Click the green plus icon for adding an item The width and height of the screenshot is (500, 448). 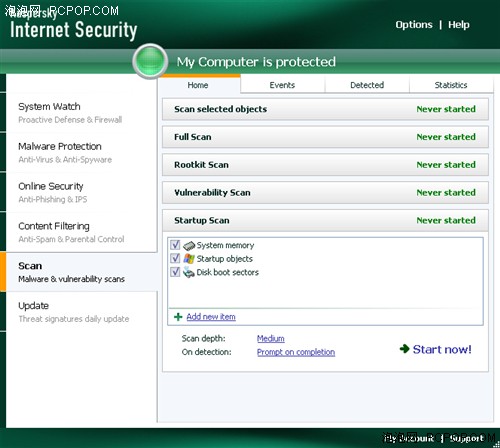178,317
